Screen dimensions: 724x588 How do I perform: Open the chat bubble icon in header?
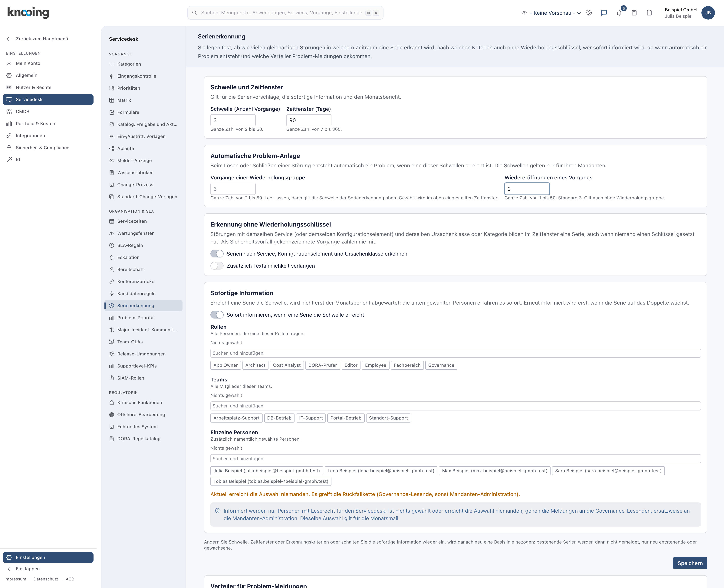[x=604, y=13]
